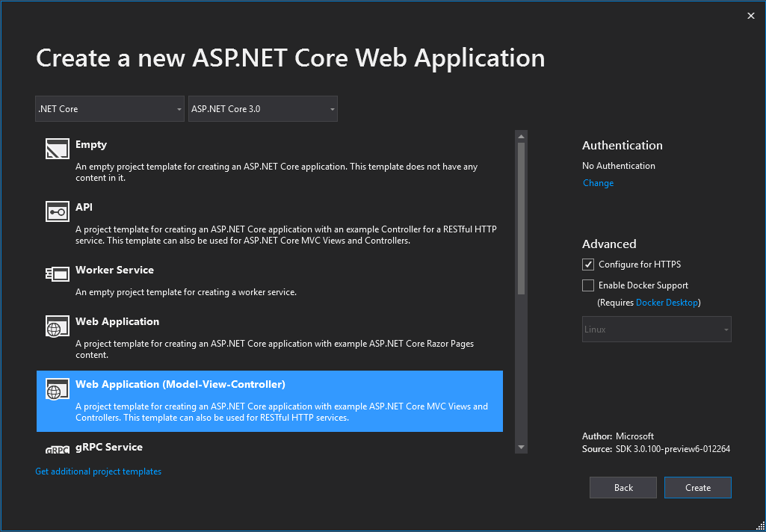Click the Web Application template globe icon

click(58, 326)
